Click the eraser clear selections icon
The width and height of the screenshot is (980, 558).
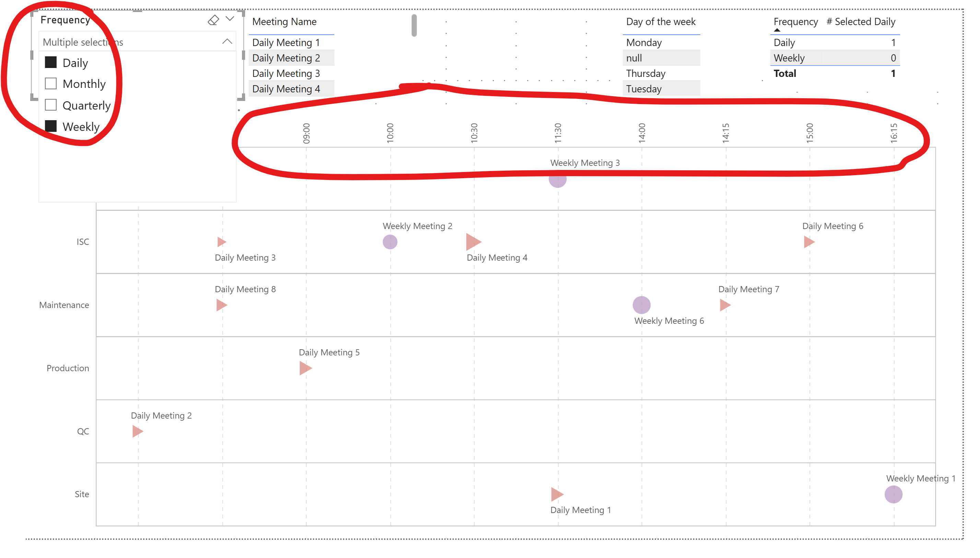213,20
